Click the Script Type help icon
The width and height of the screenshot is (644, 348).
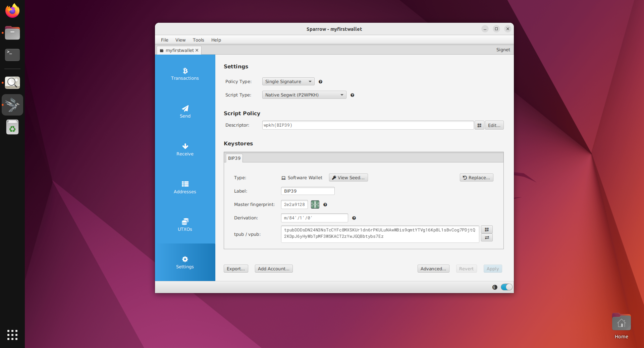click(x=352, y=95)
